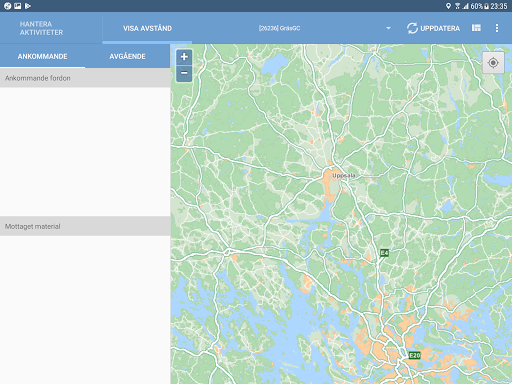Expand the GräsGC project dropdown arrow
The height and width of the screenshot is (384, 512).
coord(388,28)
